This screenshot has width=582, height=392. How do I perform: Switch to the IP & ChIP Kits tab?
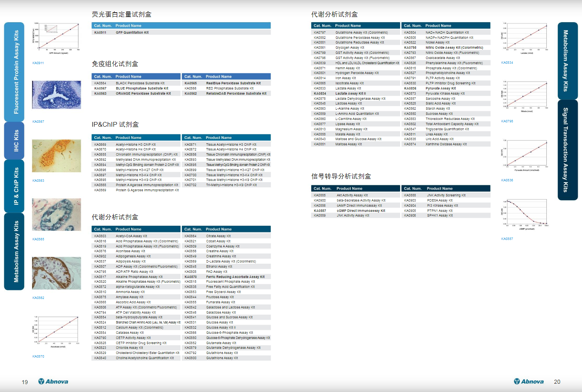click(x=14, y=186)
